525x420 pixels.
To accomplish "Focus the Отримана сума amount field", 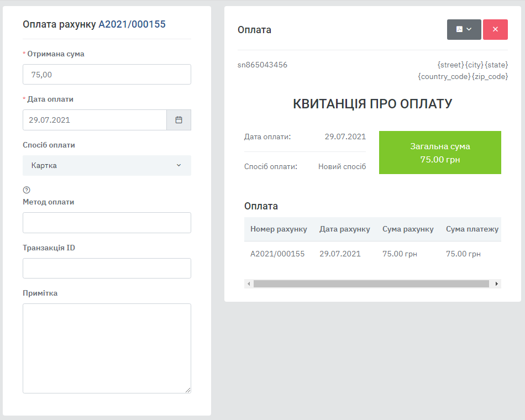I will [x=107, y=75].
